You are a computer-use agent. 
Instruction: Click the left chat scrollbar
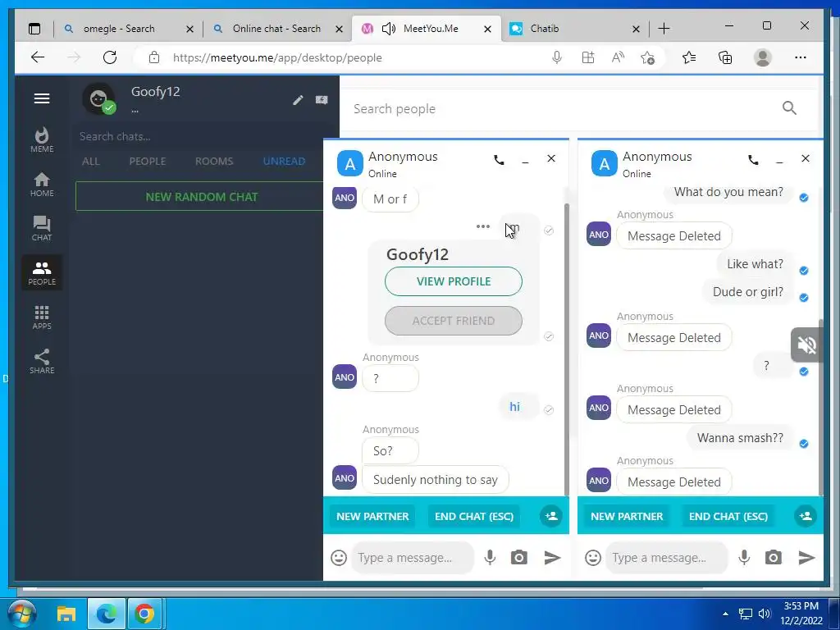point(567,349)
